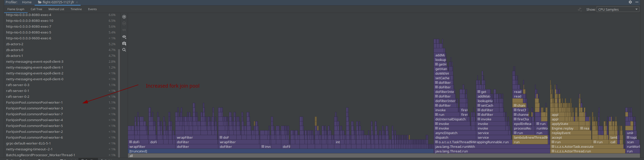Image resolution: width=644 pixels, height=160 pixels.
Task: Click the wrapFilter frame above [truncated]
Action: point(152,147)
